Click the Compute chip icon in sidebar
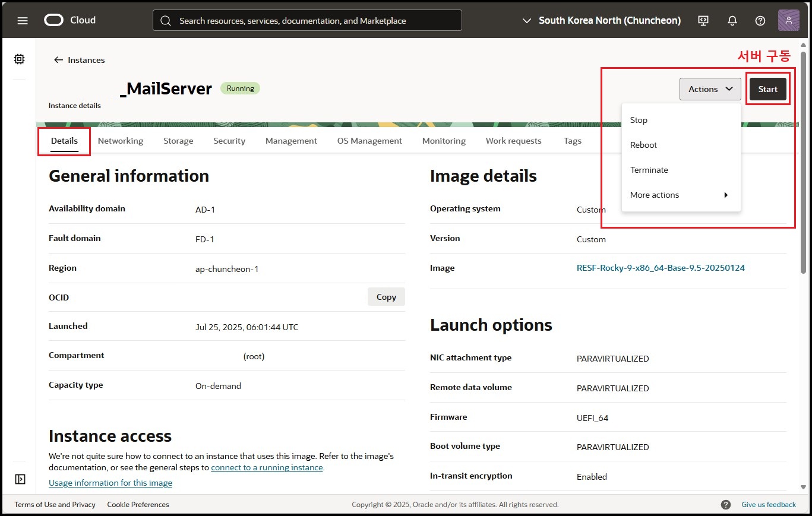This screenshot has height=516, width=812. pos(20,59)
